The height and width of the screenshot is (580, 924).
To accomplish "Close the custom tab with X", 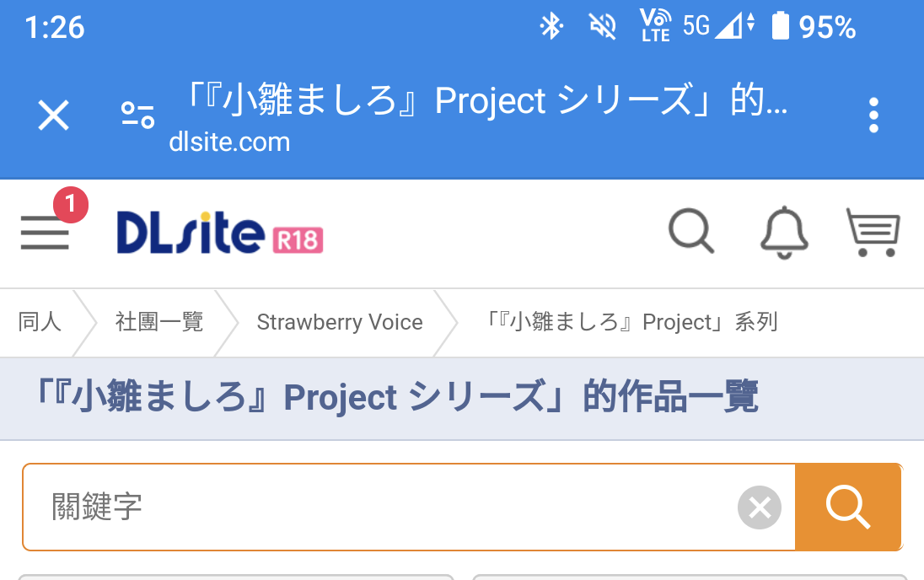I will (x=54, y=115).
